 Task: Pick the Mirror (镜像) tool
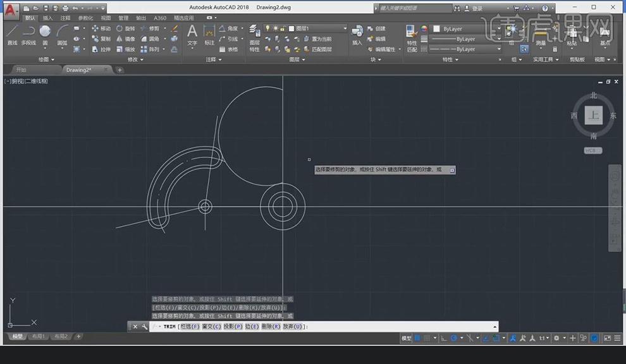click(126, 39)
